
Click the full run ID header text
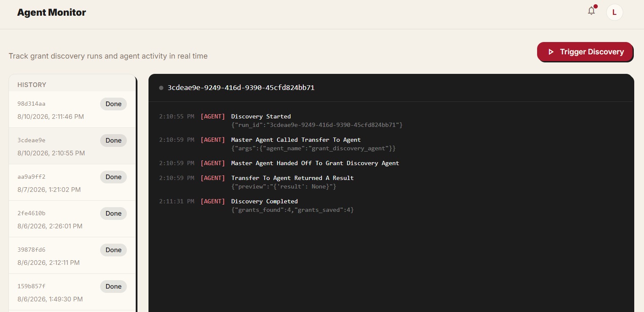pos(241,88)
